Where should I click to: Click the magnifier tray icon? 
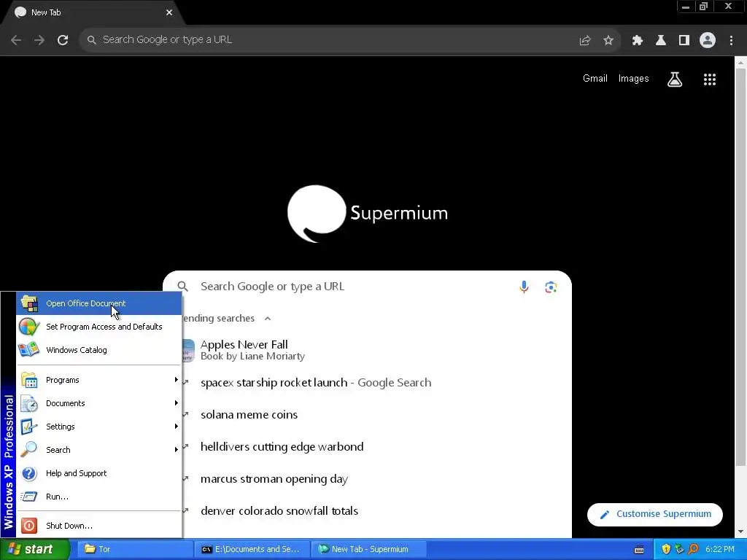693,549
